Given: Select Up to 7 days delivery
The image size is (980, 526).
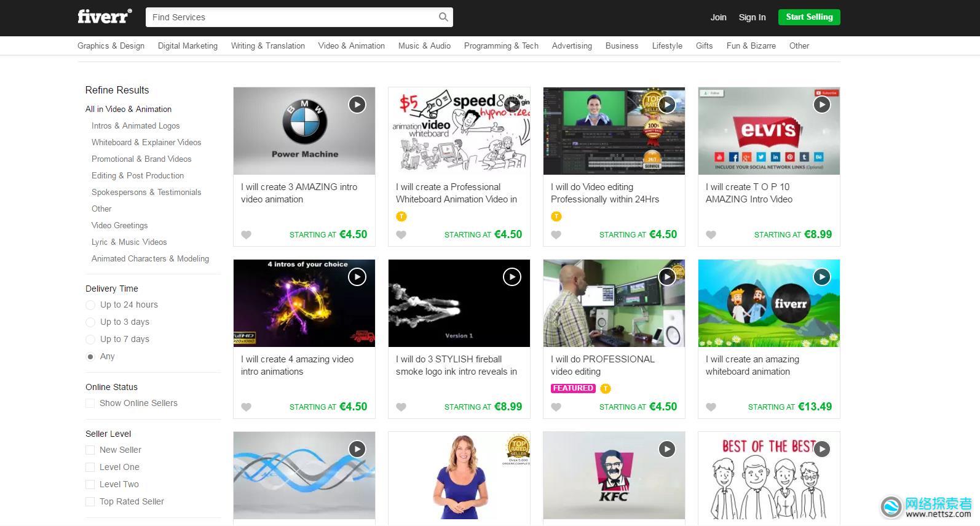Looking at the screenshot, I should coord(90,340).
